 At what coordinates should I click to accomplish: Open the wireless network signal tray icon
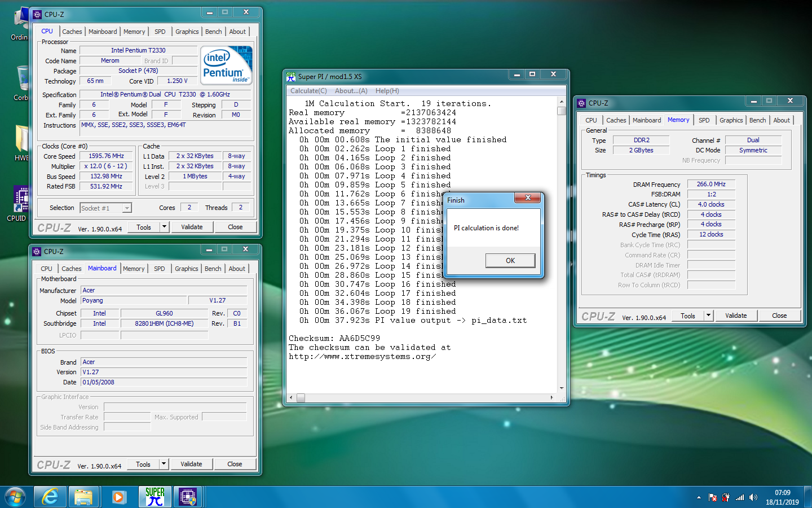pos(740,497)
